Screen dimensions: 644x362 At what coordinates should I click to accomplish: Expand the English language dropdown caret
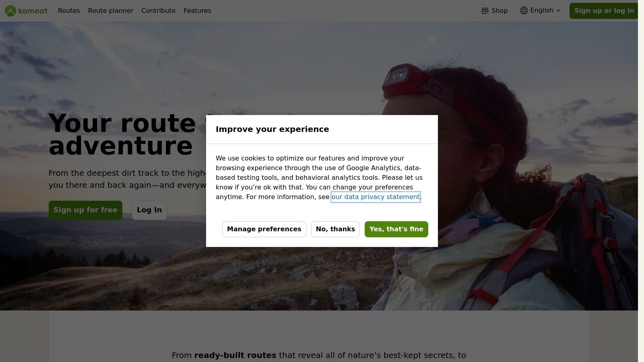click(558, 10)
